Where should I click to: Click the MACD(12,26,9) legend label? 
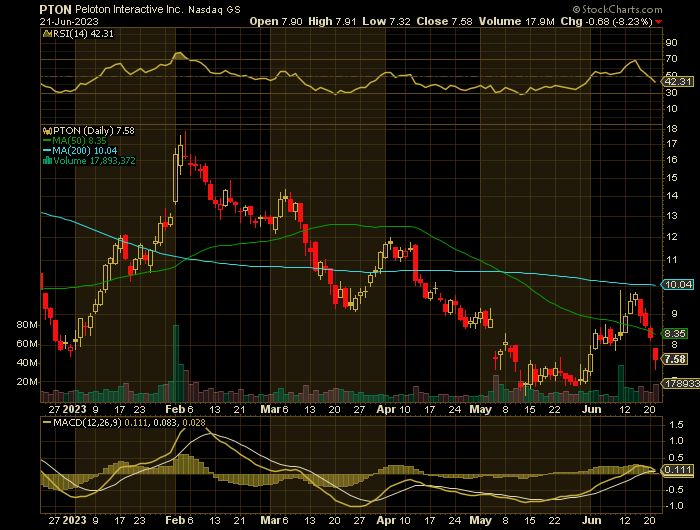(87, 422)
